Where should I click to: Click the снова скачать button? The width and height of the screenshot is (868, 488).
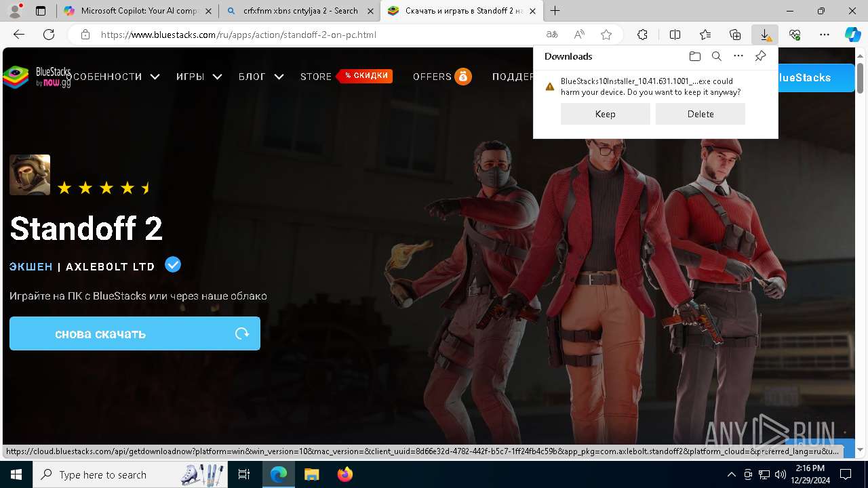point(135,333)
